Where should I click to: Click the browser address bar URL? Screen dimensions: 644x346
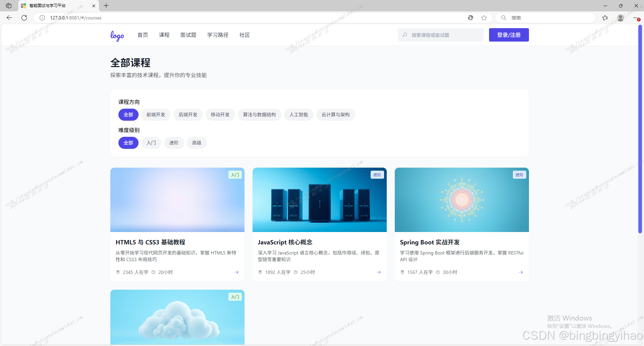click(x=76, y=18)
